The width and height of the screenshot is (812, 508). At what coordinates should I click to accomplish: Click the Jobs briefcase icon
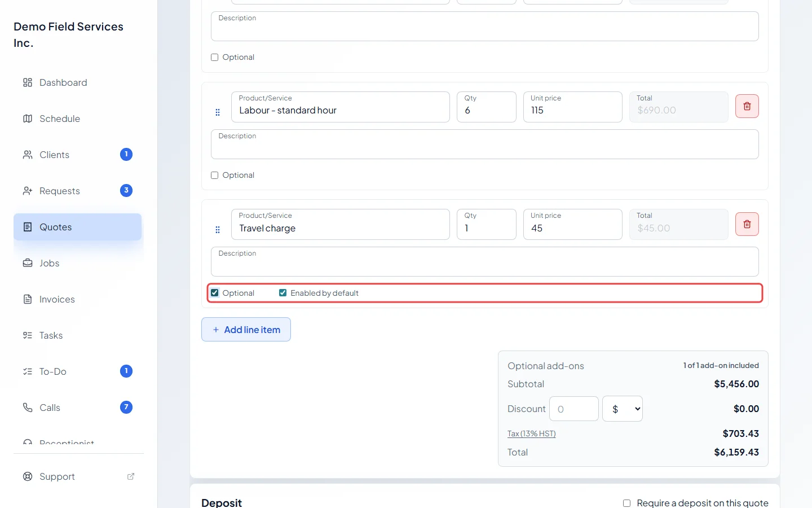point(28,263)
